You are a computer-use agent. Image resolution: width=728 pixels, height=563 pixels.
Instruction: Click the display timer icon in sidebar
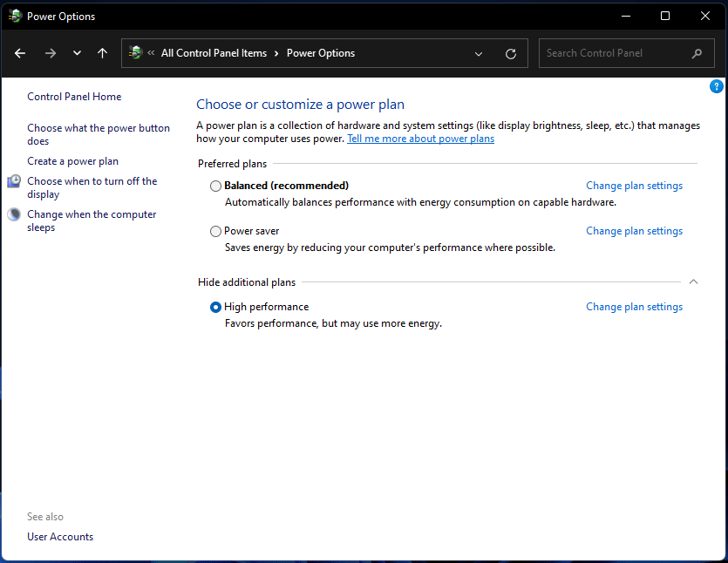click(x=14, y=181)
